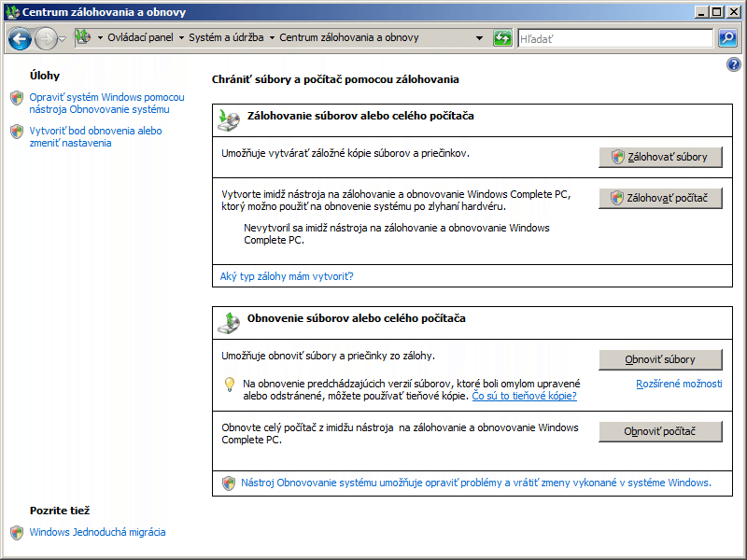Open address bar history dropdown
Image resolution: width=747 pixels, height=560 pixels.
[x=479, y=38]
